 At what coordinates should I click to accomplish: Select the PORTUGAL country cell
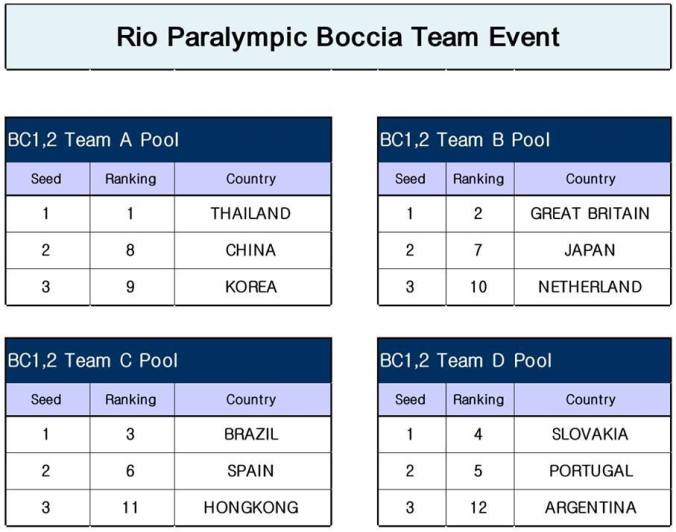[x=590, y=471]
